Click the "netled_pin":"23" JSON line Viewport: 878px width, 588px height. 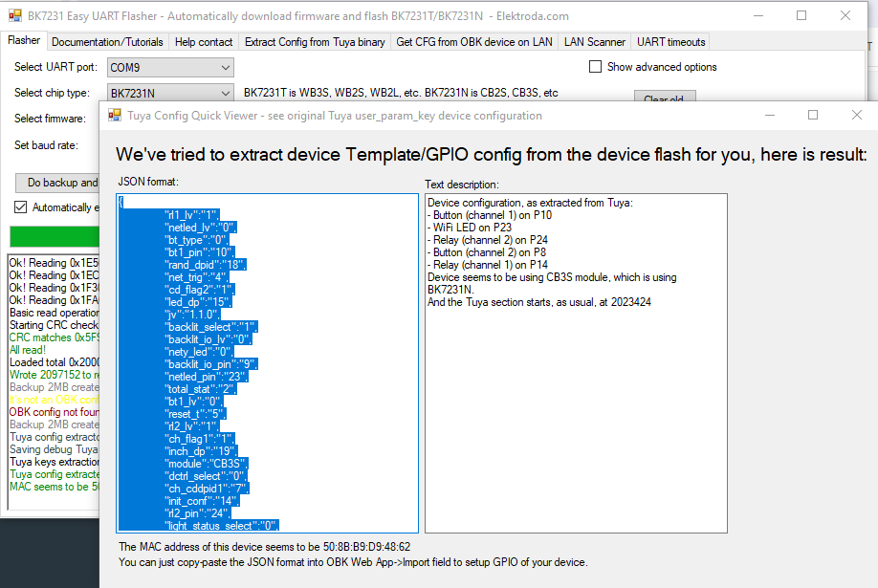pyautogui.click(x=206, y=377)
